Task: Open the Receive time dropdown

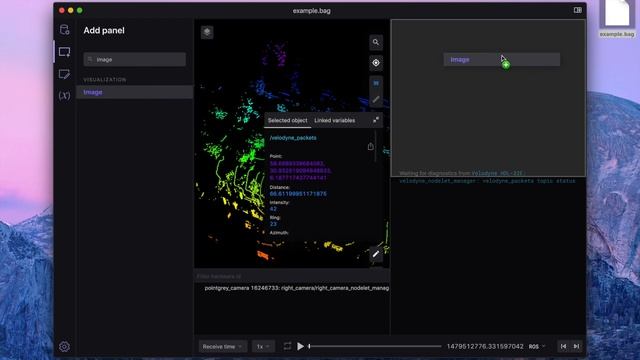Action: [223, 347]
